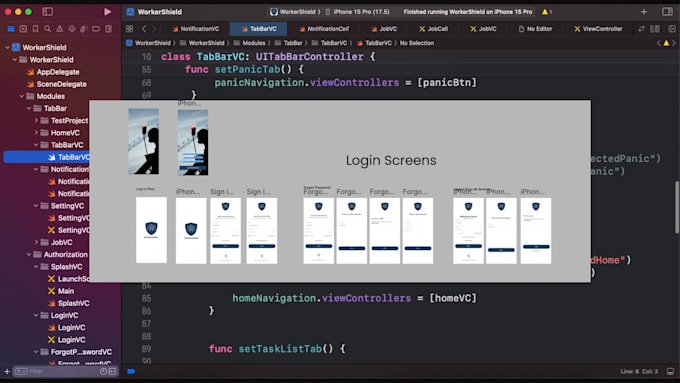Image resolution: width=680 pixels, height=383 pixels.
Task: Click the editor vertical scrollbar
Action: point(677,207)
